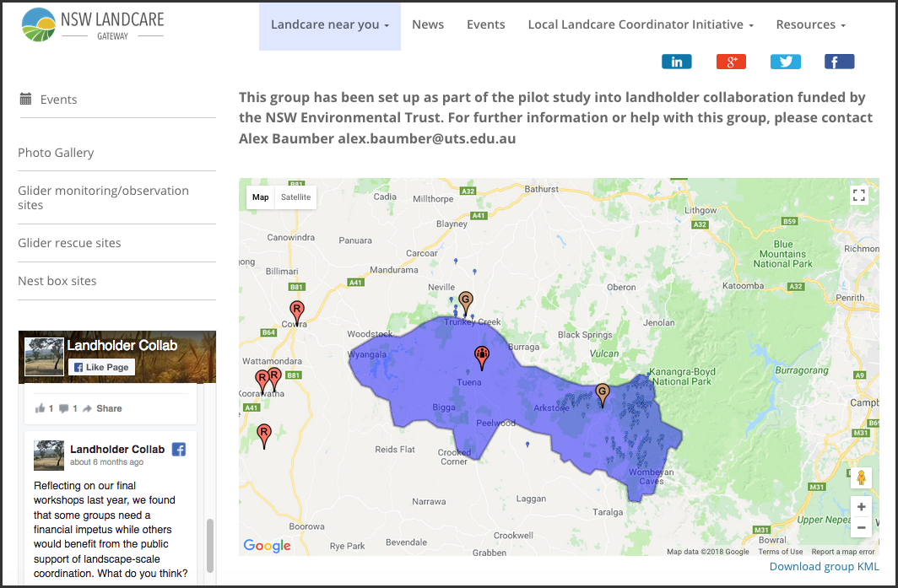
Task: Click the post author avatar thumbnail
Action: (x=49, y=456)
